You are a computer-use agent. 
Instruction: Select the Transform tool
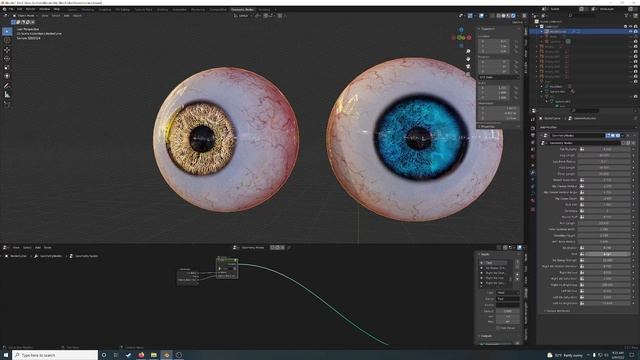(7, 76)
